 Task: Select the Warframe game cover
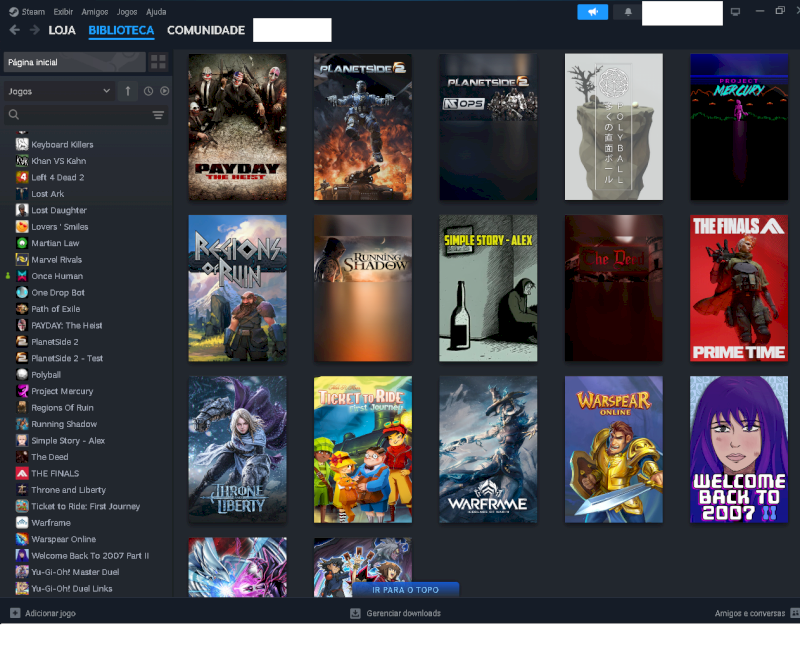point(488,450)
